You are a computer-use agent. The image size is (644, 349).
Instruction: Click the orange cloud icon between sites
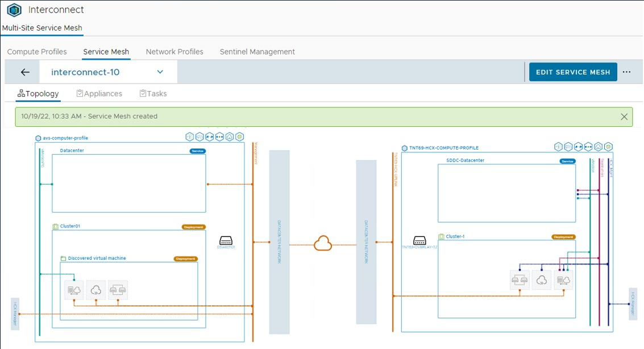(323, 243)
